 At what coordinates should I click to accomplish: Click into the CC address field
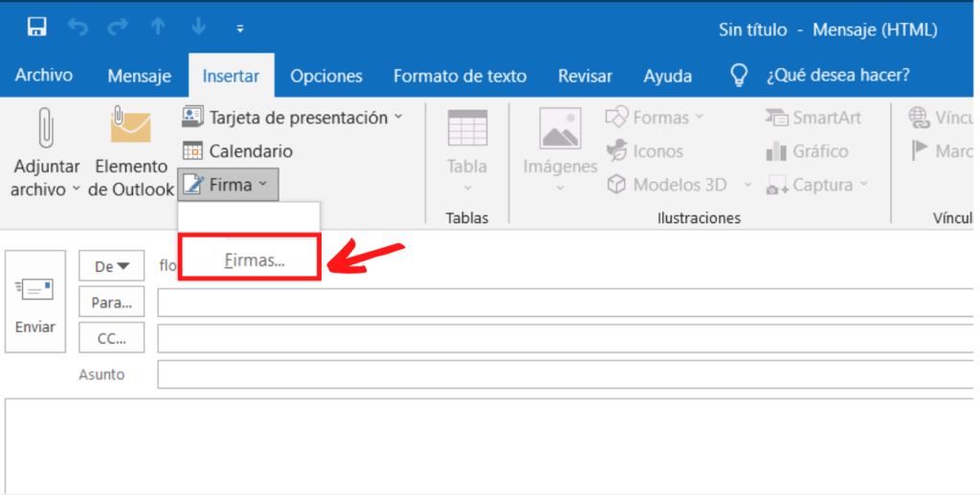click(565, 338)
